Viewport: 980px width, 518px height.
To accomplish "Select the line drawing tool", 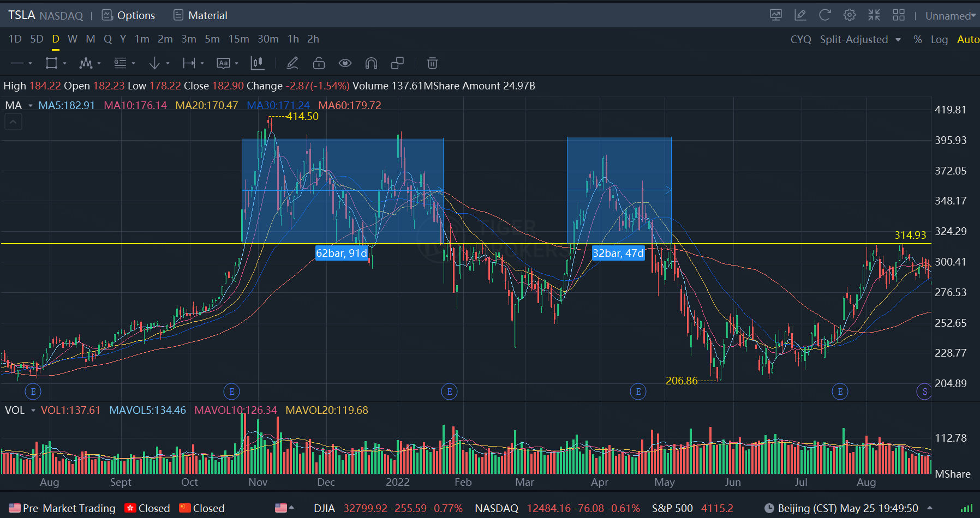I will (17, 63).
